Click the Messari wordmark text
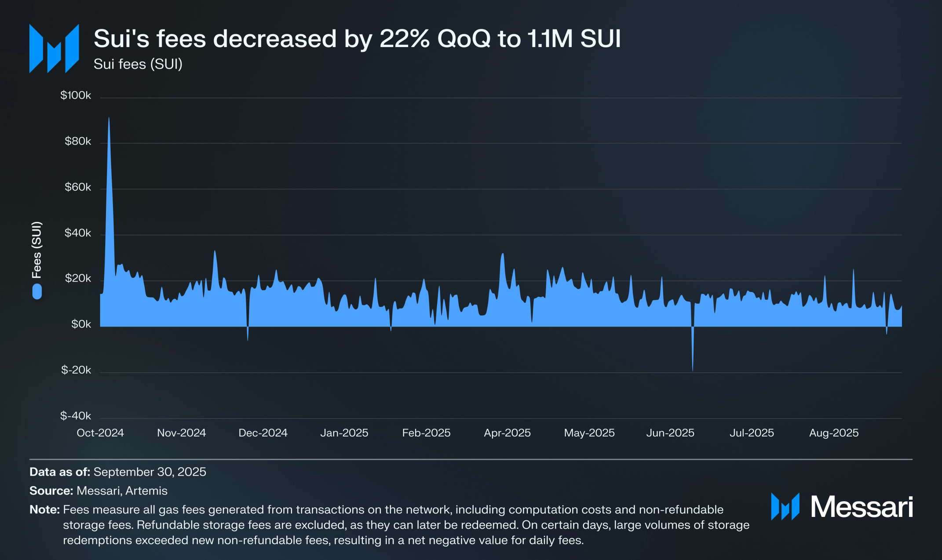 coord(862,507)
